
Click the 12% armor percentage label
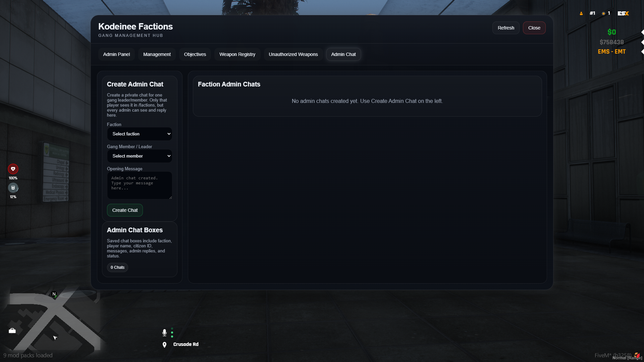[x=13, y=197]
